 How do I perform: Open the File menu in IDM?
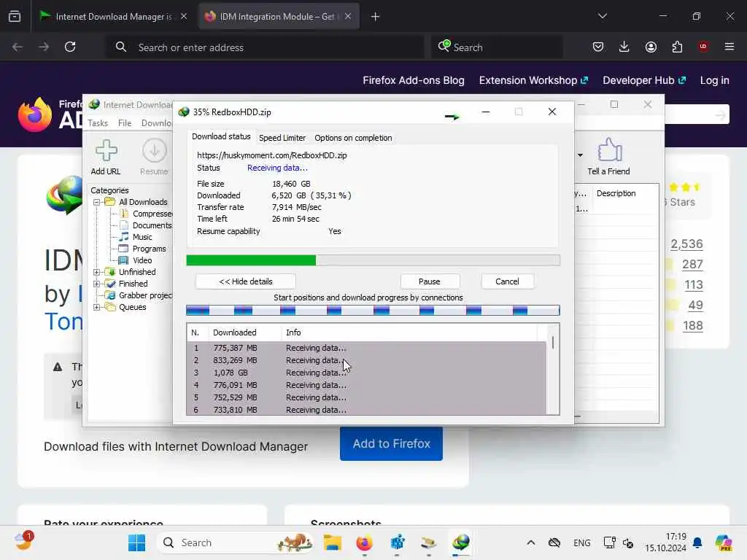tap(125, 122)
